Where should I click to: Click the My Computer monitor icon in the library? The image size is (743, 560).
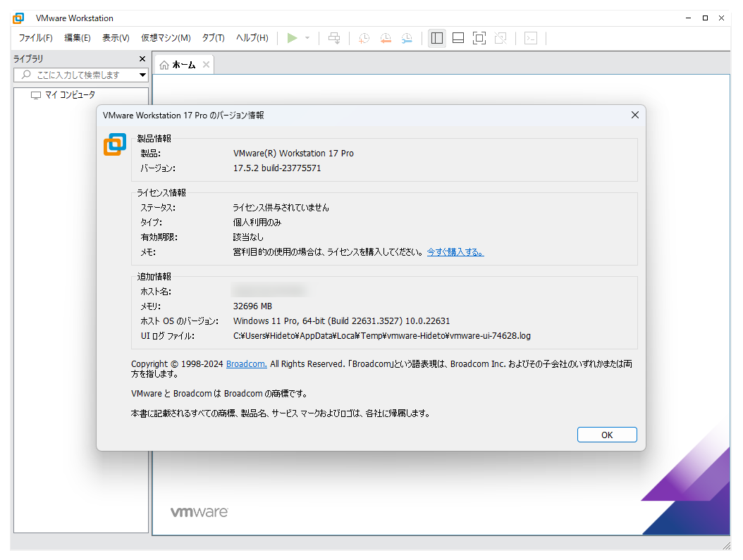[36, 94]
